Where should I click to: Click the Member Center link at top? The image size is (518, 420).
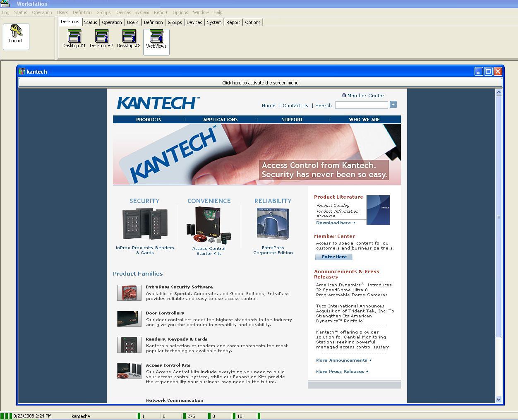(x=366, y=96)
